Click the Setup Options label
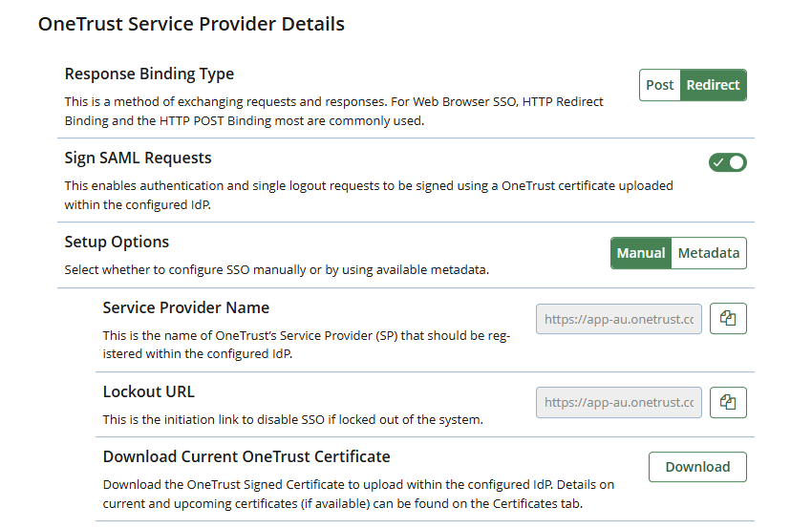The width and height of the screenshot is (812, 528). tap(117, 243)
